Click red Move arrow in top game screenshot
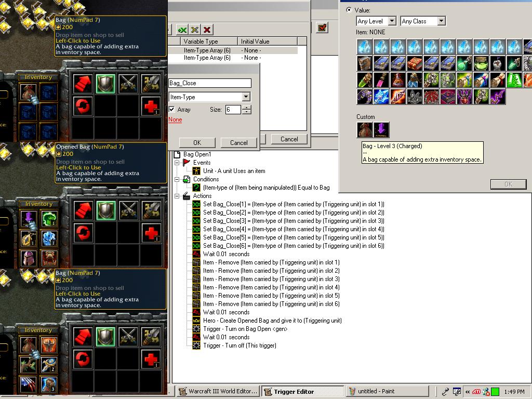This screenshot has height=399, width=532. coord(83,84)
